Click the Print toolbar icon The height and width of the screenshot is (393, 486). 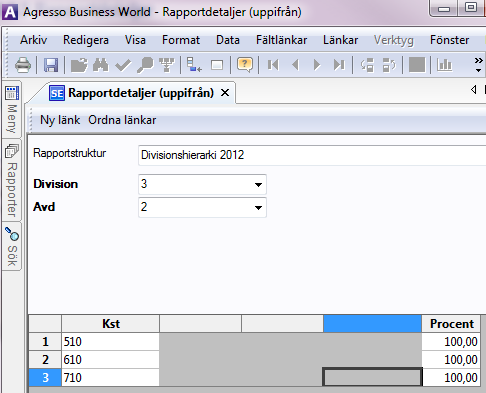[x=23, y=65]
